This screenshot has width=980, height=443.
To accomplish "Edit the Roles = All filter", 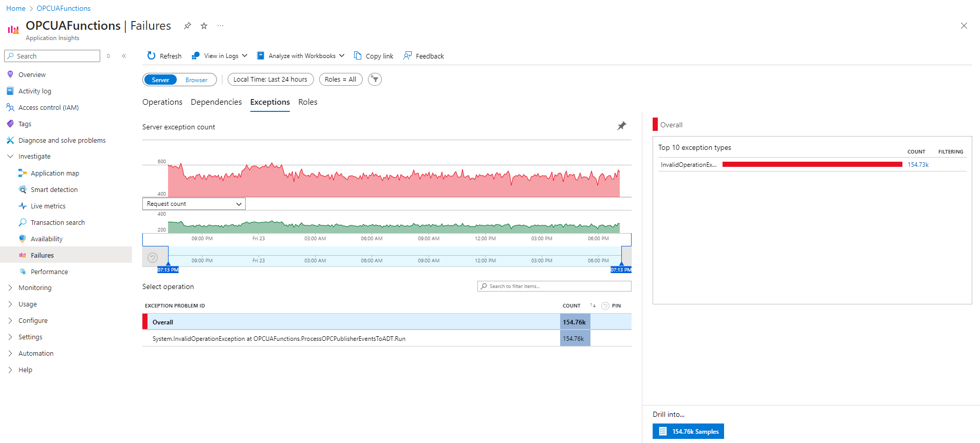I will [x=341, y=80].
